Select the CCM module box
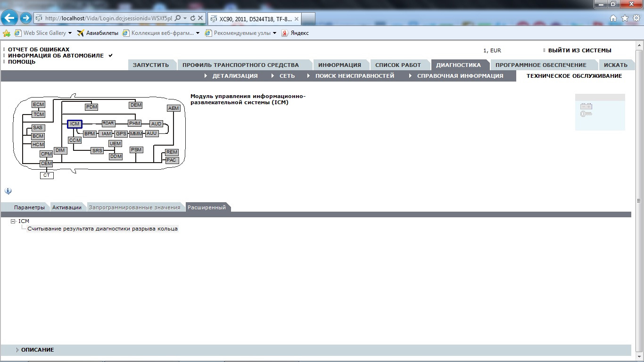Viewport: 644px width, 362px height. click(74, 140)
